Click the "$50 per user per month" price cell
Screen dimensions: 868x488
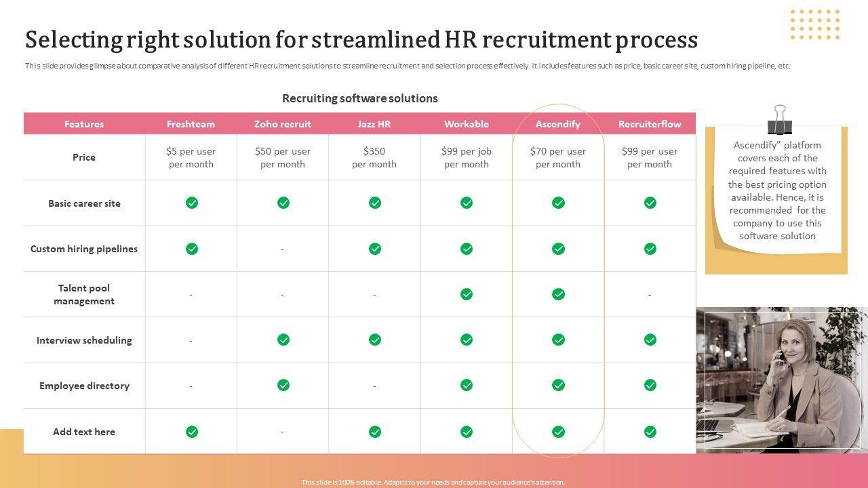click(283, 158)
